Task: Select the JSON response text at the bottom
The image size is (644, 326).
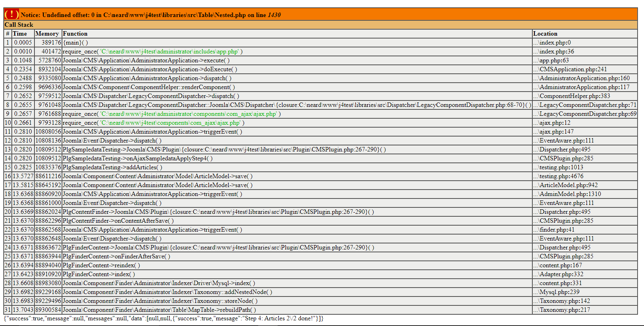Action: coord(164,318)
